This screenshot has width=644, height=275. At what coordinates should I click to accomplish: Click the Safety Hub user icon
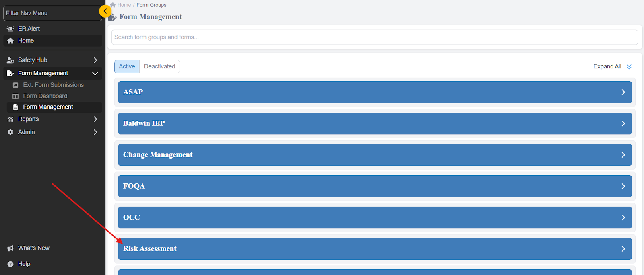point(10,60)
